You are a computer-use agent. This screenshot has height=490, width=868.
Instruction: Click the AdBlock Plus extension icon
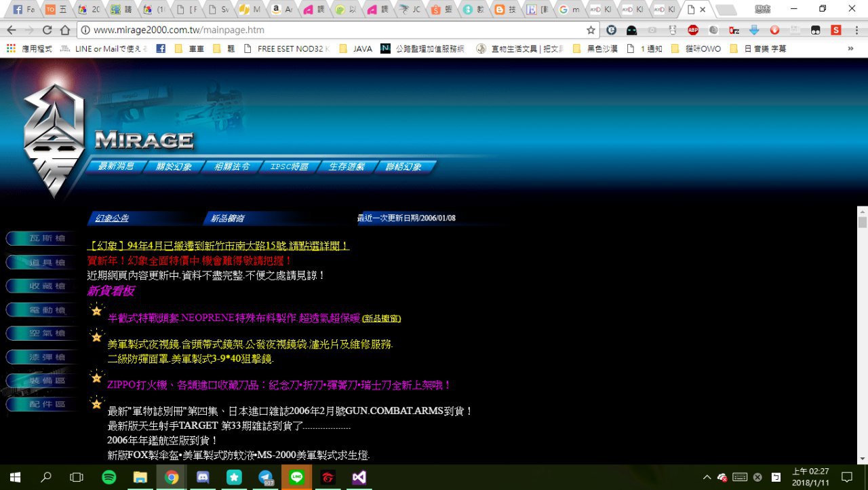[x=692, y=30]
